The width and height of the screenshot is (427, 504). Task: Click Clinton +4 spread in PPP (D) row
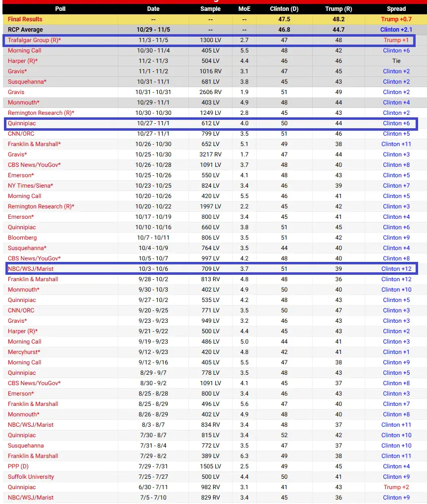(x=396, y=466)
